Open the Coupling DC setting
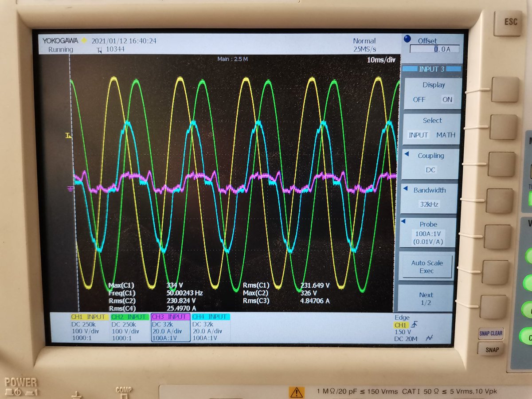The width and height of the screenshot is (532, 399). [430, 164]
